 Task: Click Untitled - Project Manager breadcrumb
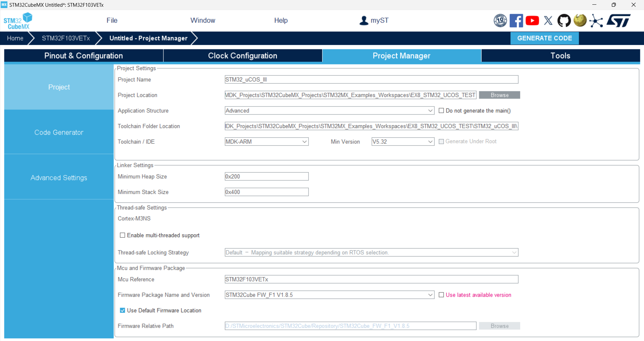coord(148,38)
